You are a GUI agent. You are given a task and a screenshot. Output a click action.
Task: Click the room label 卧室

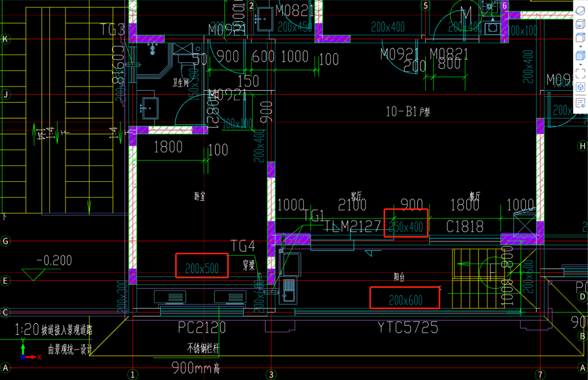coord(200,196)
